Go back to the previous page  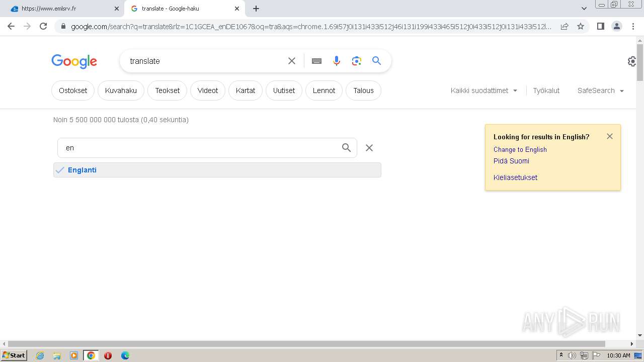11,26
